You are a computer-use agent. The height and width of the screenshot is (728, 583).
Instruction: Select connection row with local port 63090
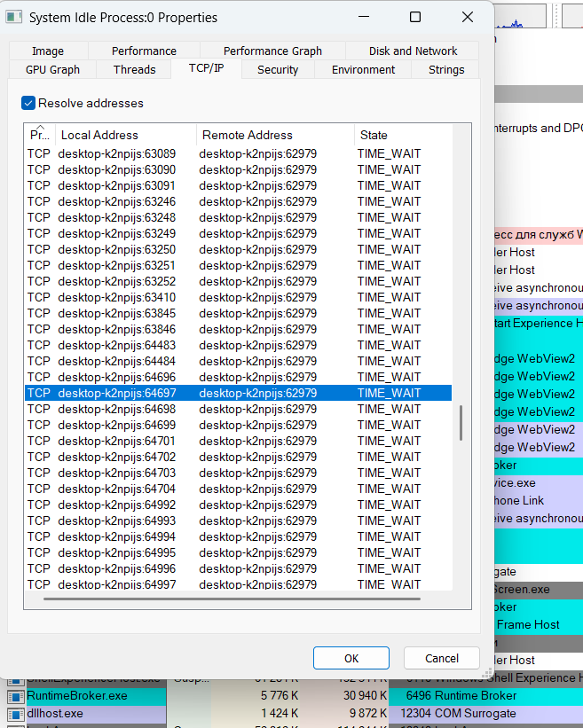(239, 169)
